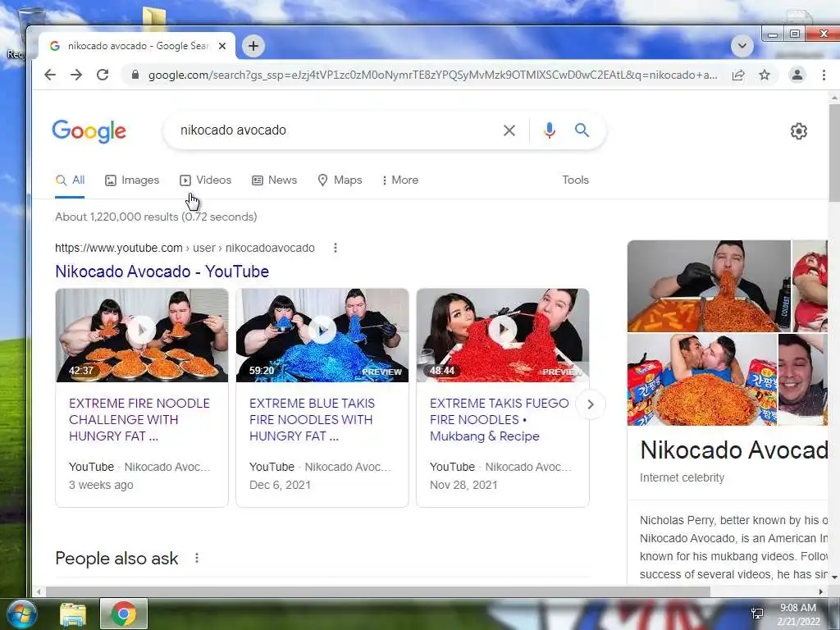Click the Chrome taskbar icon

[124, 614]
